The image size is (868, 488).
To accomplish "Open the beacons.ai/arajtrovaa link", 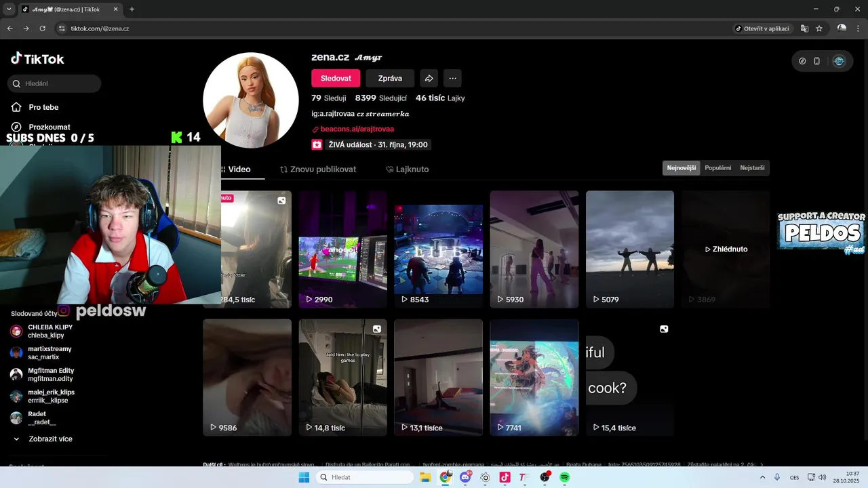I will [x=357, y=129].
